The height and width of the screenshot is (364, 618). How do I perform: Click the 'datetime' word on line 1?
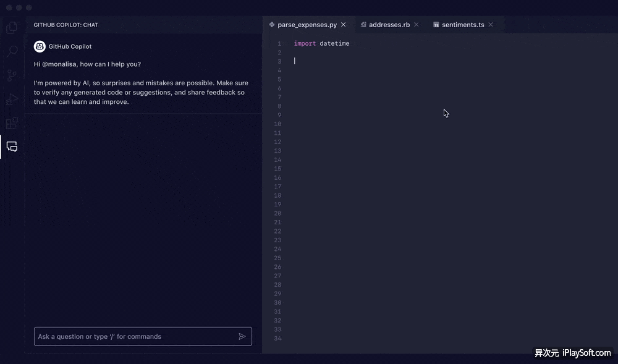click(334, 43)
